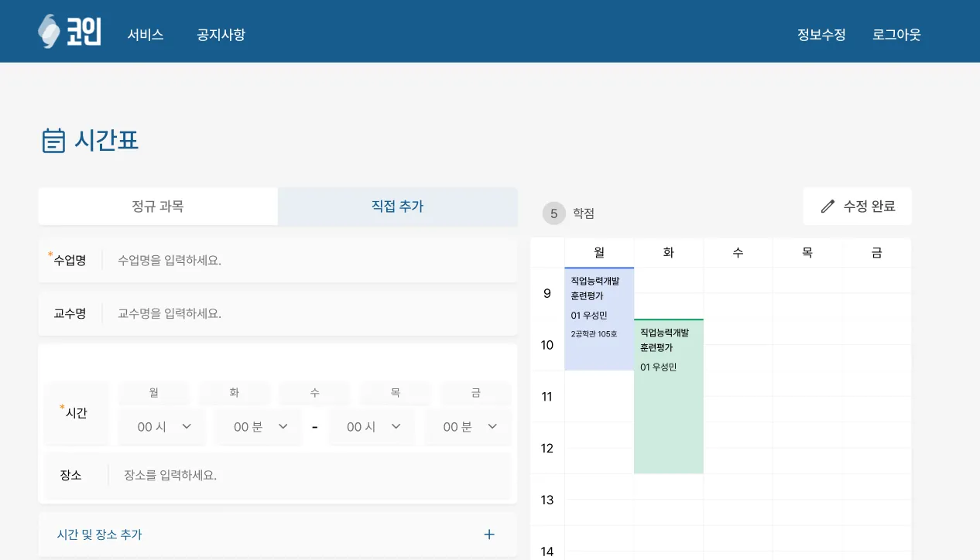Screen dimensions: 980x560
Task: Click the 수 column header in the timetable
Action: tap(738, 253)
